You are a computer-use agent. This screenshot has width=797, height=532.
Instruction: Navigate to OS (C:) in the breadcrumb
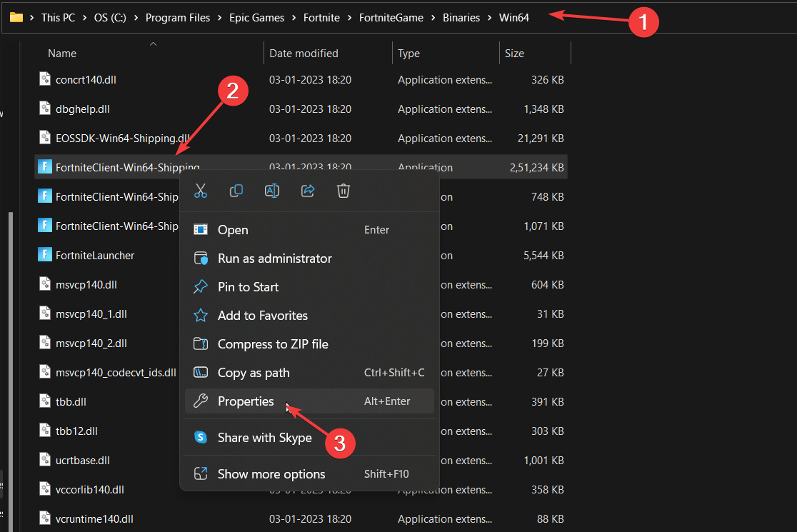coord(110,18)
